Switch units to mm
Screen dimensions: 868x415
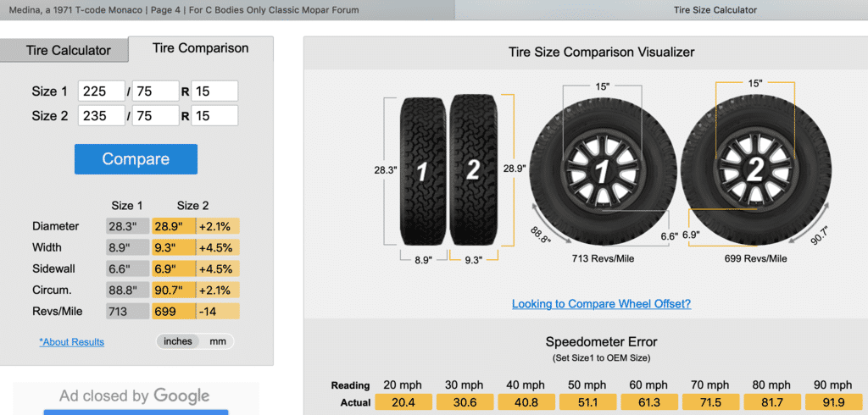click(220, 341)
